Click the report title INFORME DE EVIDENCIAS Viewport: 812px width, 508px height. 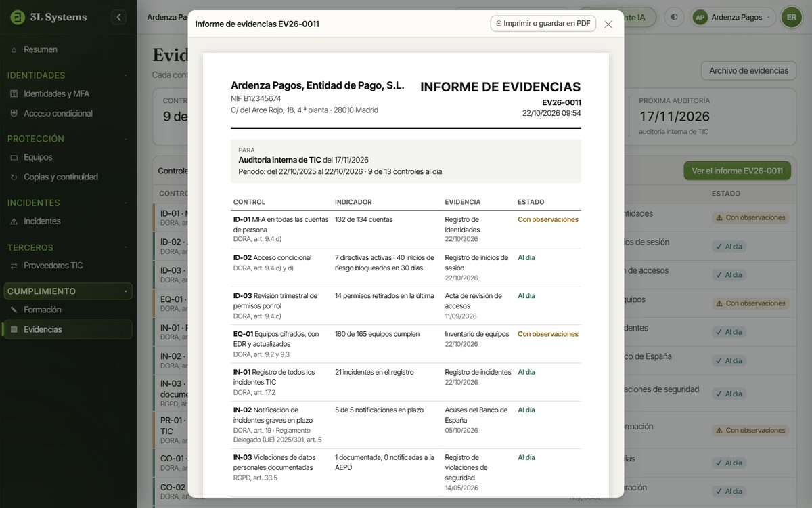tap(501, 87)
